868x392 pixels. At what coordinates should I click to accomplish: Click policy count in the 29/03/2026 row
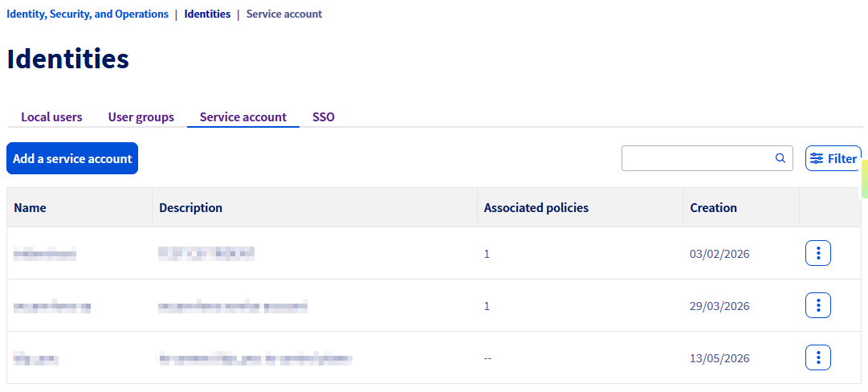point(487,305)
